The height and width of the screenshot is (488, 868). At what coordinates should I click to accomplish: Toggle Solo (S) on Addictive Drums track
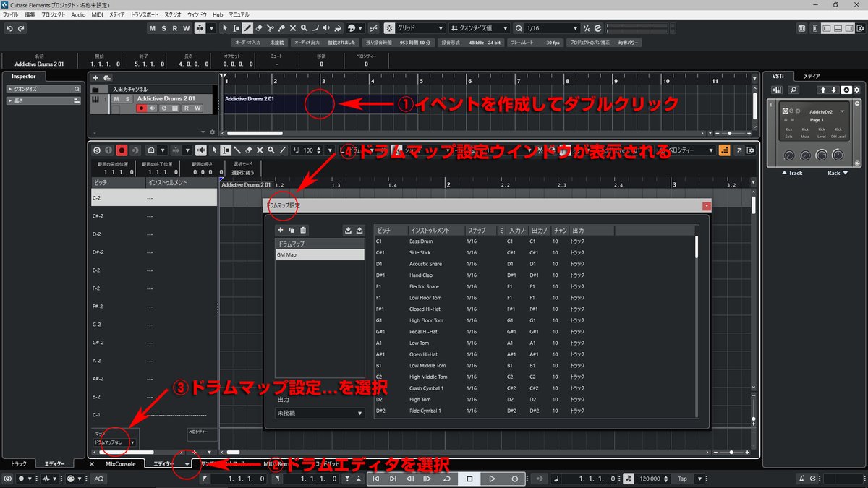pos(127,99)
